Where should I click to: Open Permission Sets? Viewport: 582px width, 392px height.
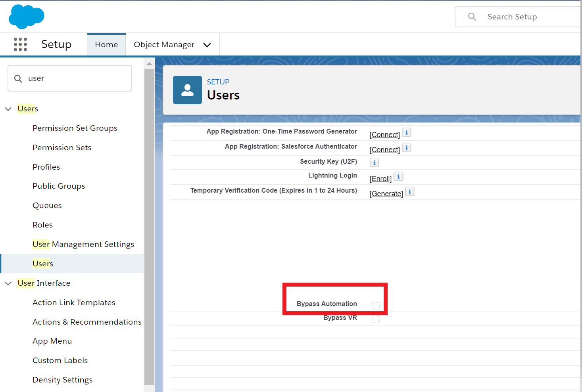(x=62, y=147)
